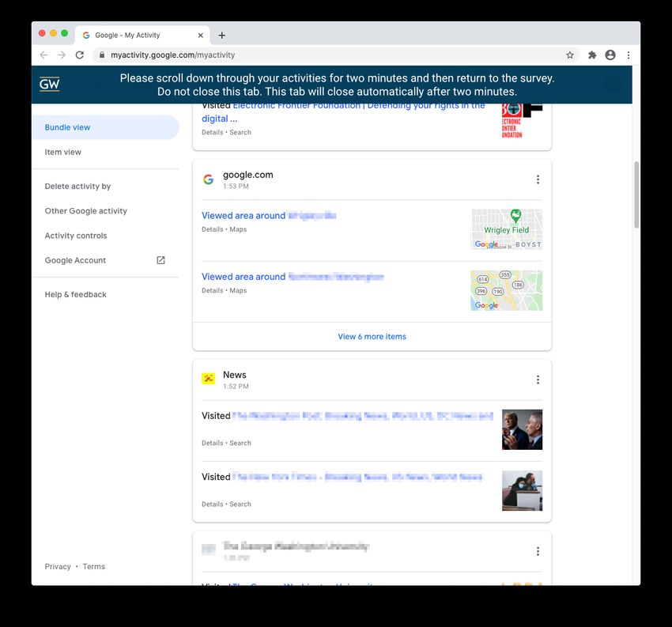Switch to Item view
Image resolution: width=672 pixels, height=627 pixels.
(x=63, y=152)
